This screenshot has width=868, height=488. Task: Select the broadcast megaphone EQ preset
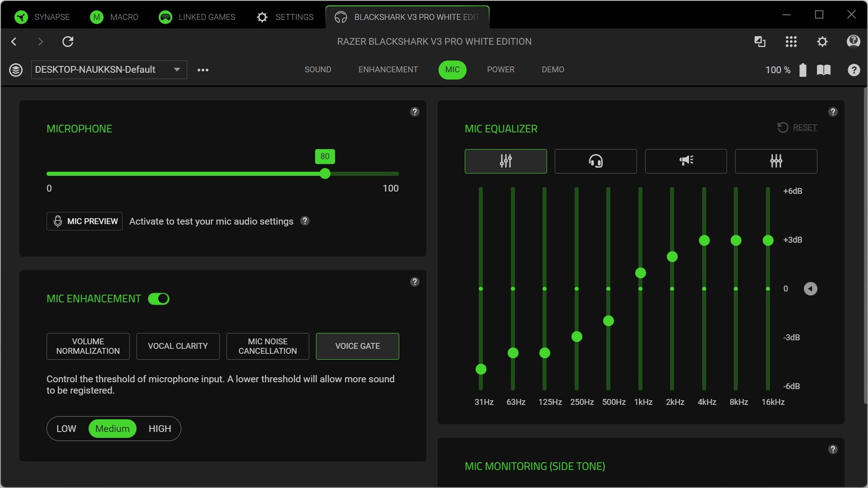[x=685, y=161]
